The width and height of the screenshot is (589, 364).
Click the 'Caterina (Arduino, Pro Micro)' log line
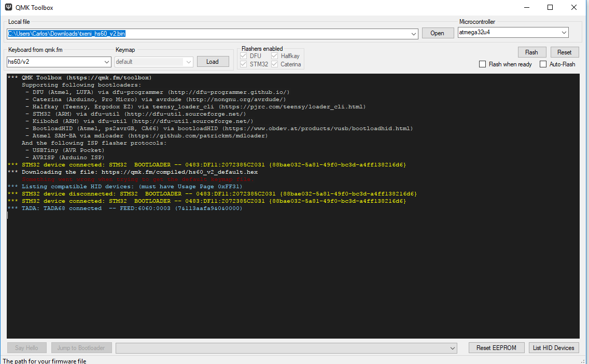click(x=156, y=100)
